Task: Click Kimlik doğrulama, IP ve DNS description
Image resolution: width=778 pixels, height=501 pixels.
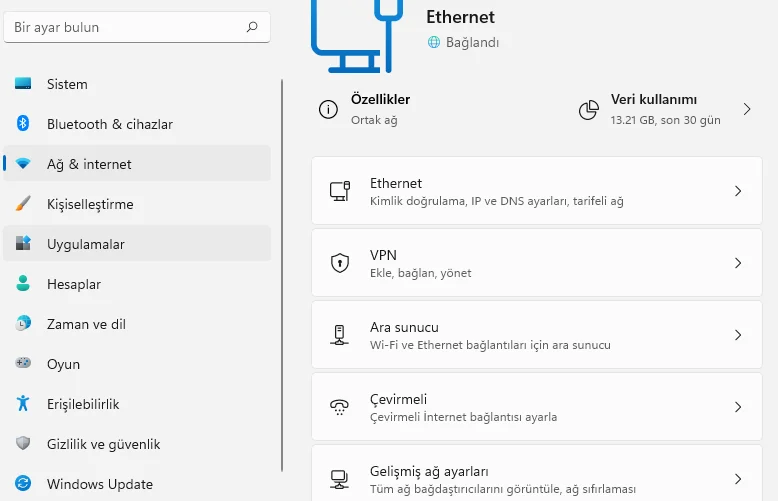Action: (497, 201)
